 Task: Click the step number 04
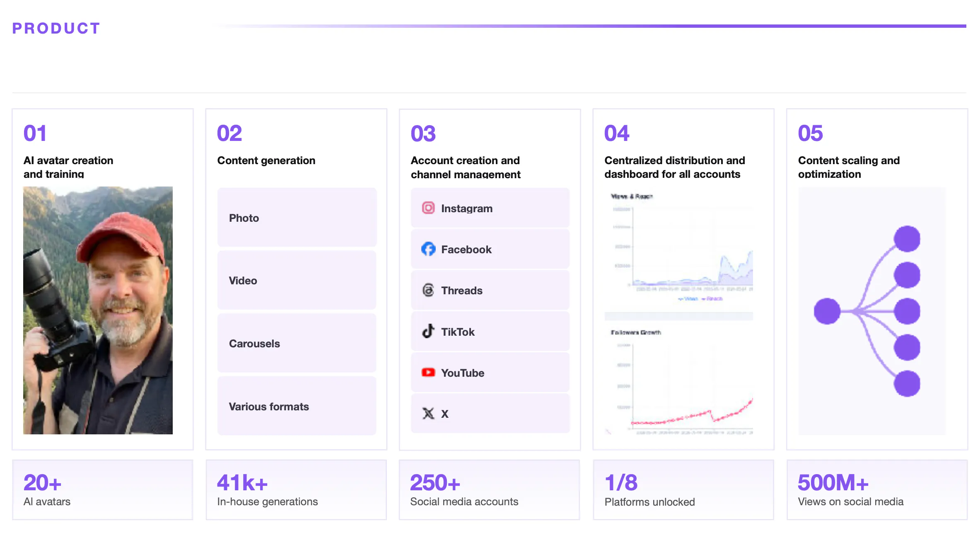617,133
